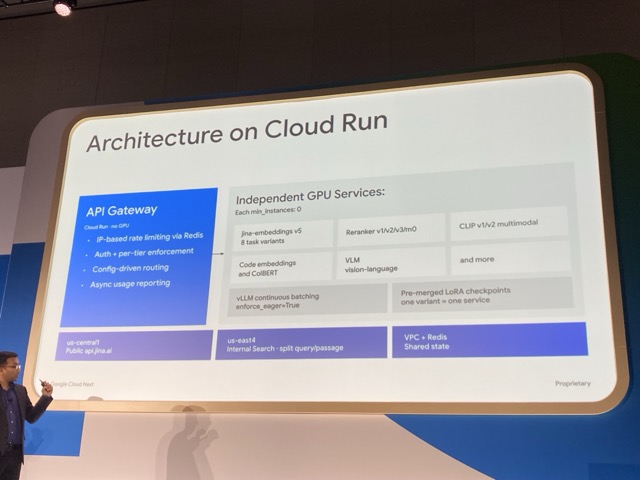Click the 'Cloud Run · no GPU' subtitle

coord(107,227)
